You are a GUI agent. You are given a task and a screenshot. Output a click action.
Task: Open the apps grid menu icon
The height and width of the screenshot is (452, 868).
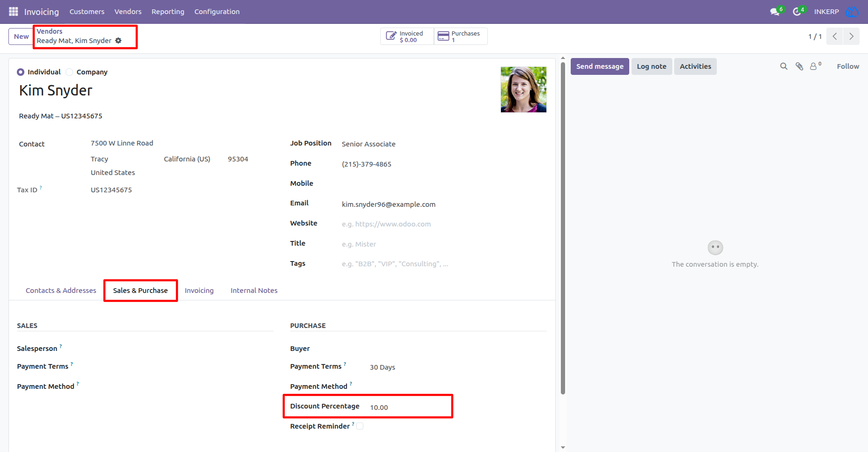[14, 11]
